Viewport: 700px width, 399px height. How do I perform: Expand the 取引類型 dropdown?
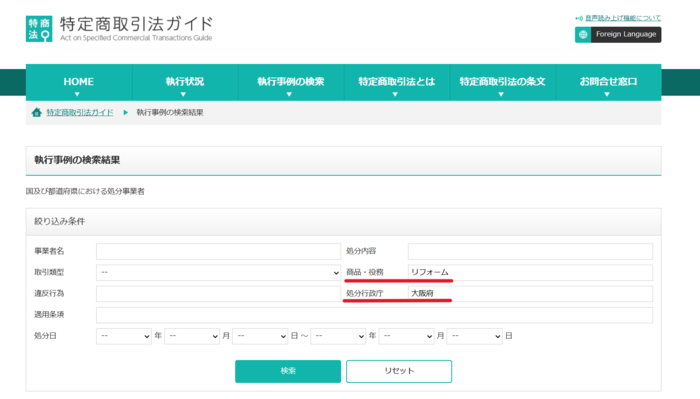[218, 273]
